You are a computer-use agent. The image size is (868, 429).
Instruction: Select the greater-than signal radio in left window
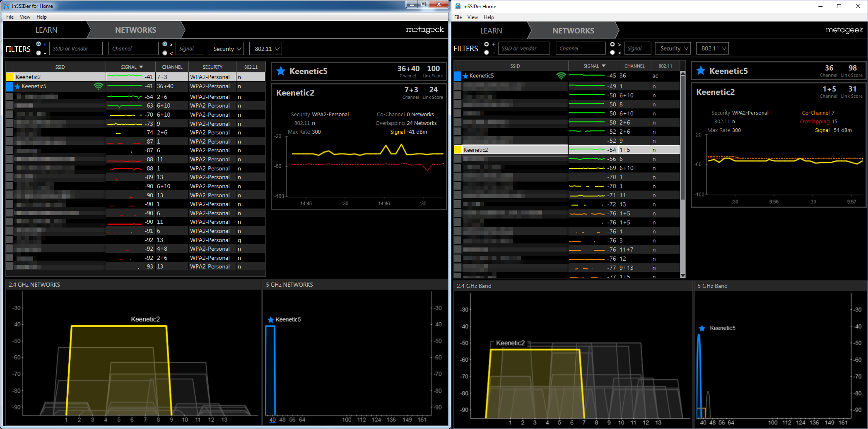pyautogui.click(x=165, y=44)
